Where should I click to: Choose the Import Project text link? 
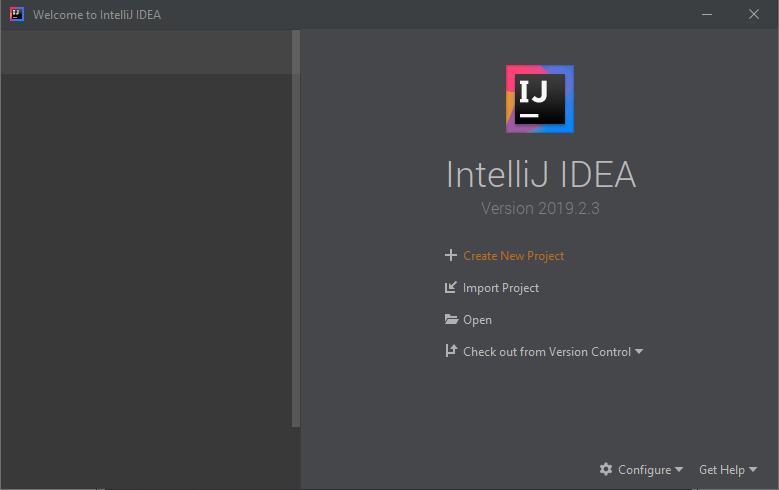click(x=500, y=288)
